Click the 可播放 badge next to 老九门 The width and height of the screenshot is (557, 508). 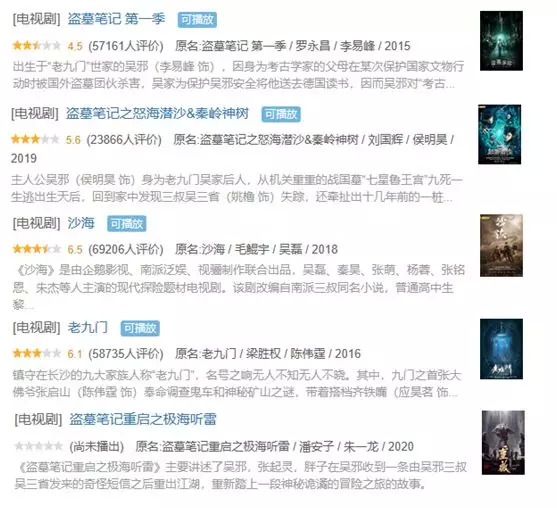coord(140,328)
